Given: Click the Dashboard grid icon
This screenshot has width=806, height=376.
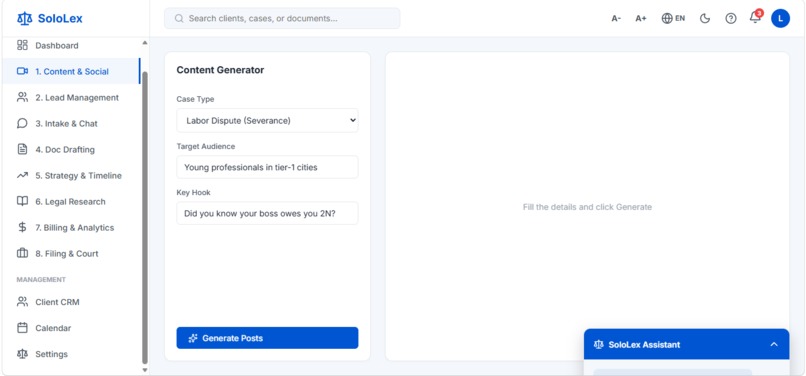Looking at the screenshot, I should point(22,45).
